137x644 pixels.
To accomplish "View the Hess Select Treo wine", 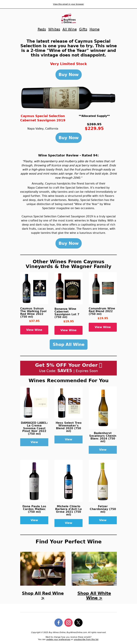I will (68, 439).
